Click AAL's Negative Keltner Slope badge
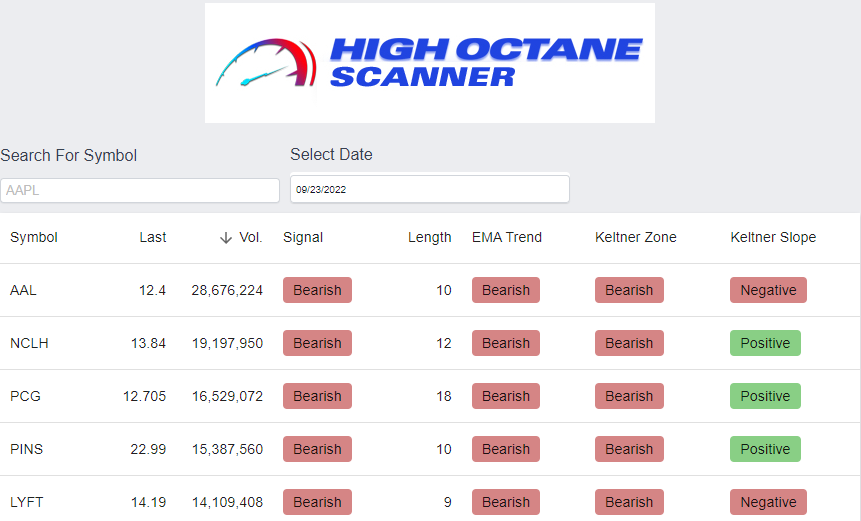 point(768,290)
